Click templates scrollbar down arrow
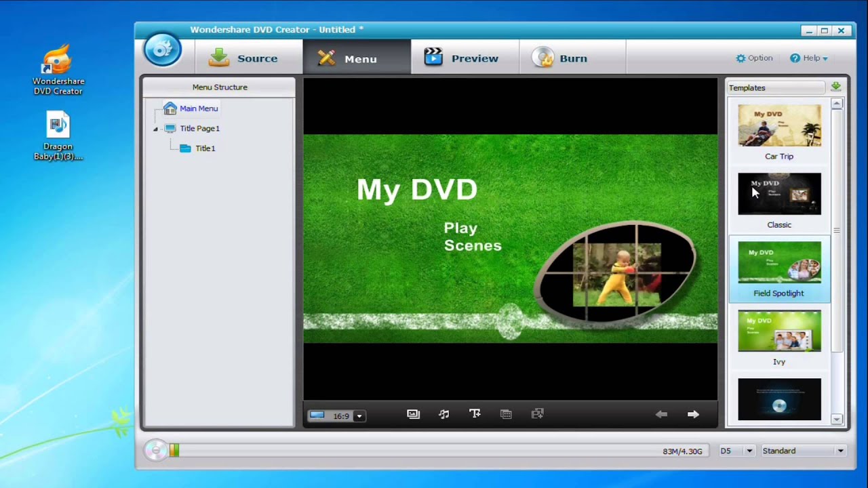868x488 pixels. [x=837, y=420]
